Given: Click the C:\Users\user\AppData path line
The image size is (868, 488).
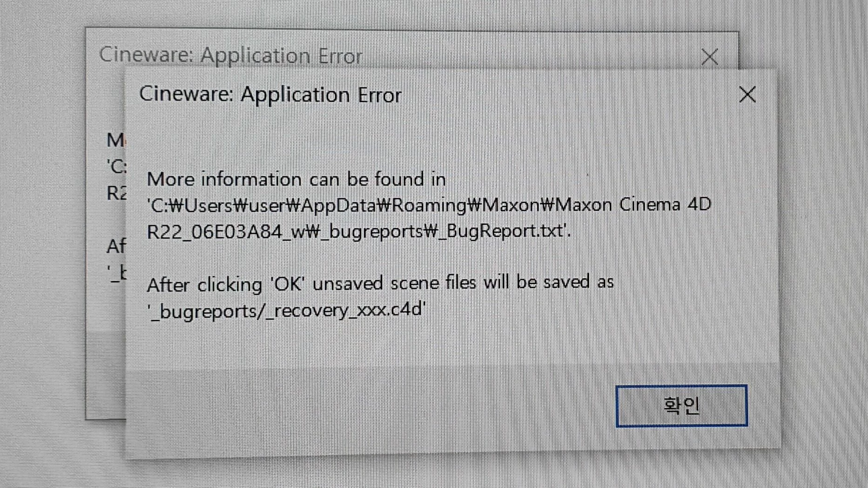Looking at the screenshot, I should pyautogui.click(x=429, y=205).
